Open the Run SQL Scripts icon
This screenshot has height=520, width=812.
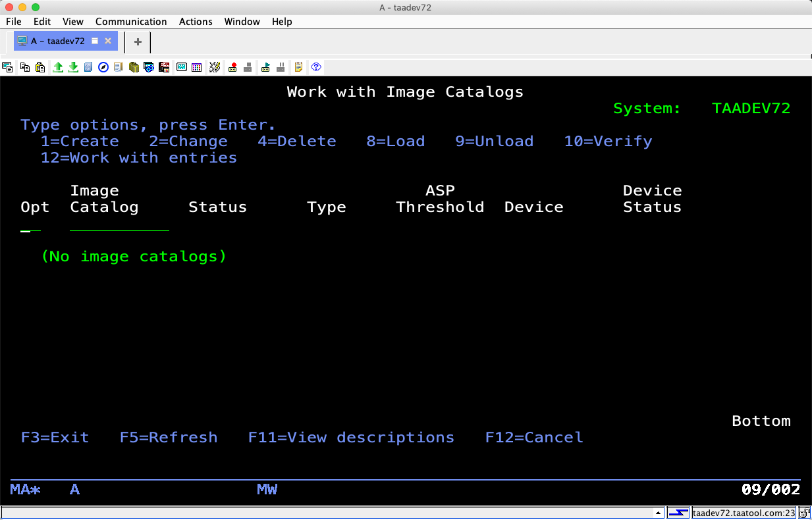tap(164, 67)
